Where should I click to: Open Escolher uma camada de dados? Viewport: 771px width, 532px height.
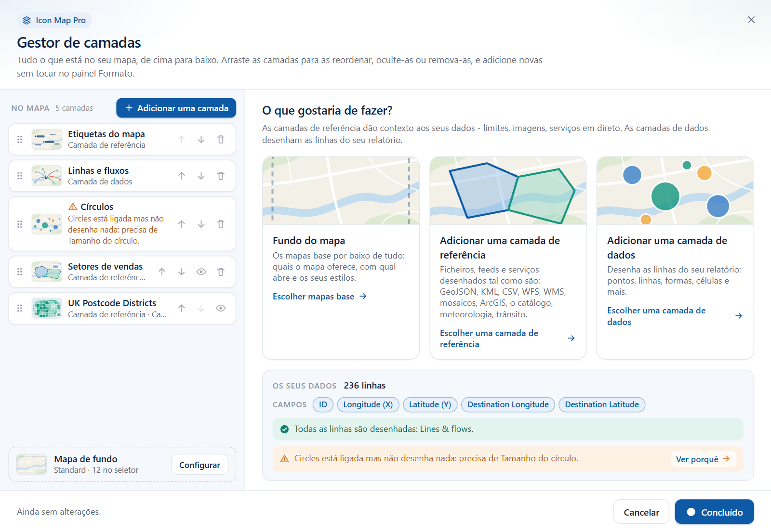click(675, 316)
